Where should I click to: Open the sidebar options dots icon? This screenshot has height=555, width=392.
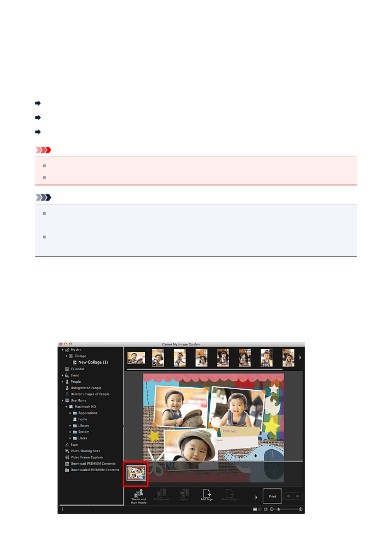coord(62,509)
